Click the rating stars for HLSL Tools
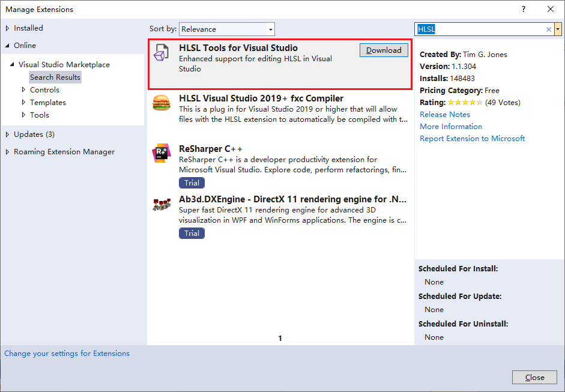 point(465,102)
